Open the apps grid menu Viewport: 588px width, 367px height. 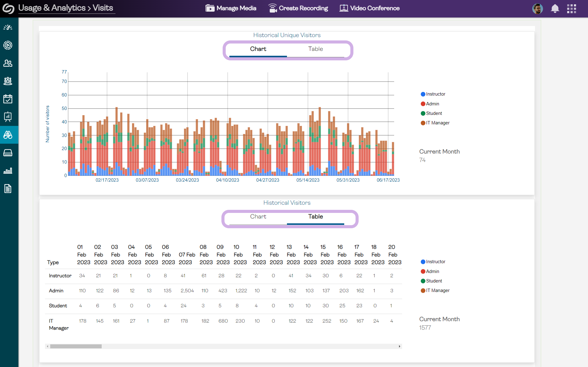click(571, 9)
